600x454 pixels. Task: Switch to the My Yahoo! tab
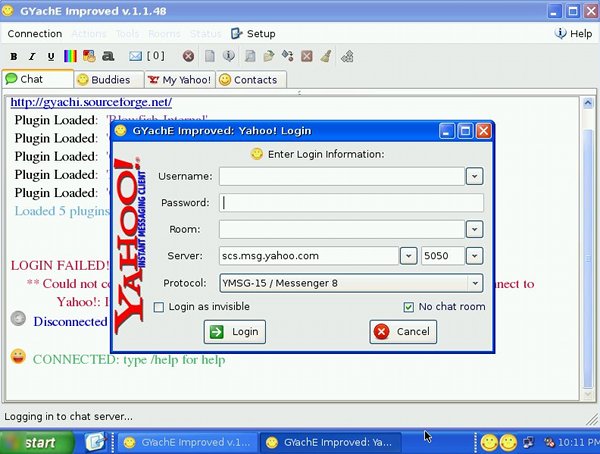point(179,80)
